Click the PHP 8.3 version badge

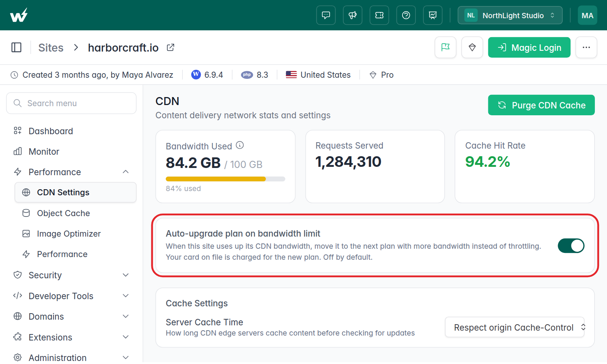click(x=255, y=75)
